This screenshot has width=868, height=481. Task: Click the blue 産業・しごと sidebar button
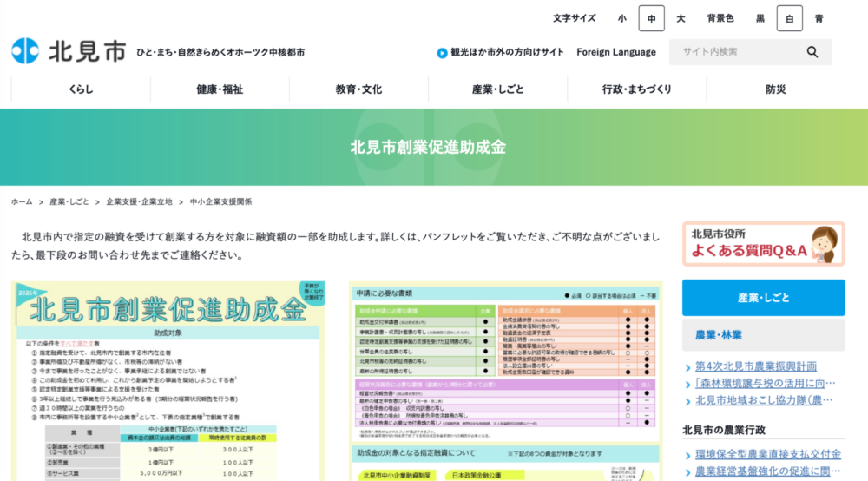coord(763,298)
